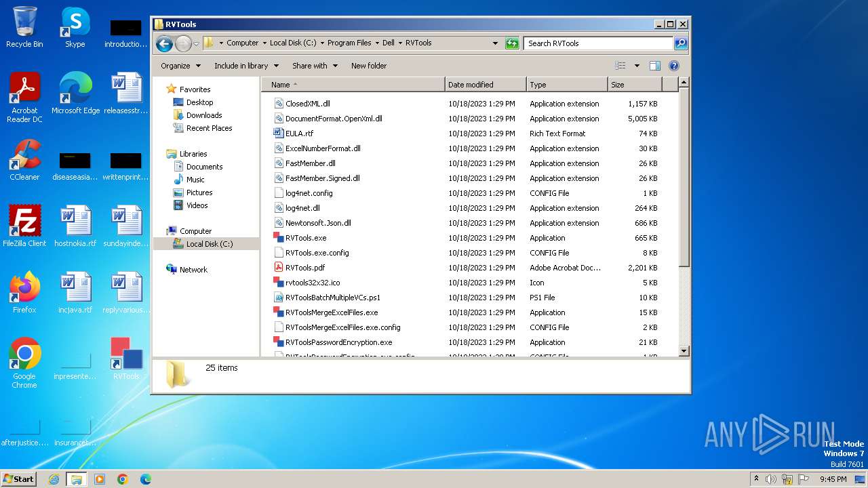Select the Favorites heading in navigation pane

pyautogui.click(x=195, y=89)
